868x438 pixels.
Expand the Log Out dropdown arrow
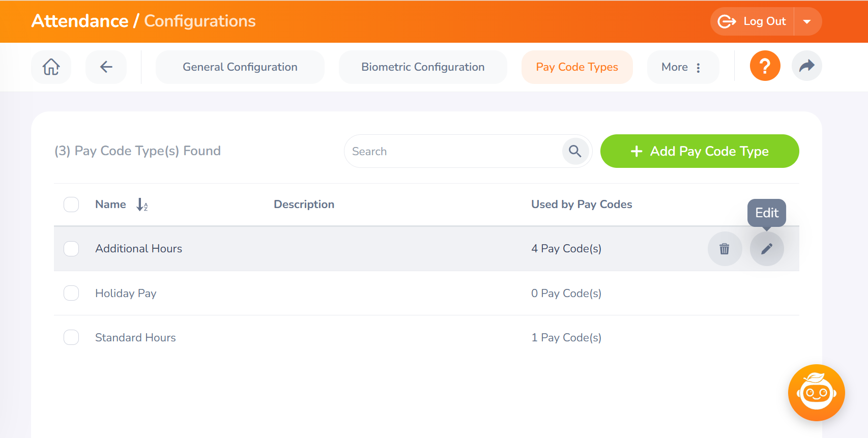[807, 21]
